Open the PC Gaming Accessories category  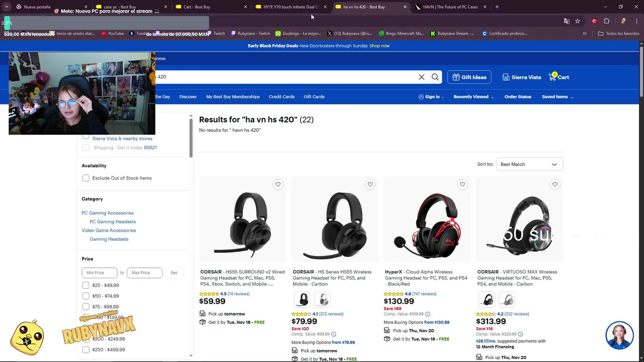coord(108,213)
